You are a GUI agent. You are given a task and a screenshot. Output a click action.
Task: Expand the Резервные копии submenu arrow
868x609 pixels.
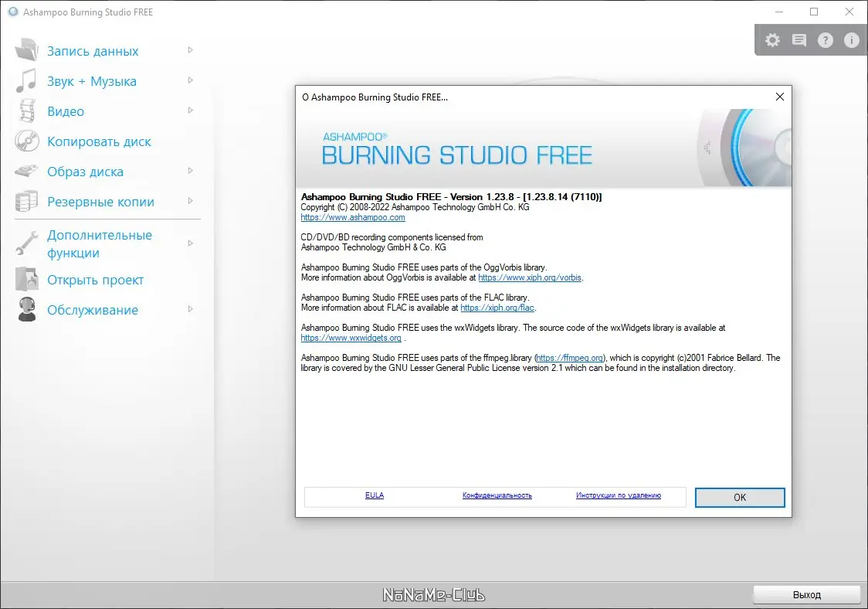tap(191, 201)
